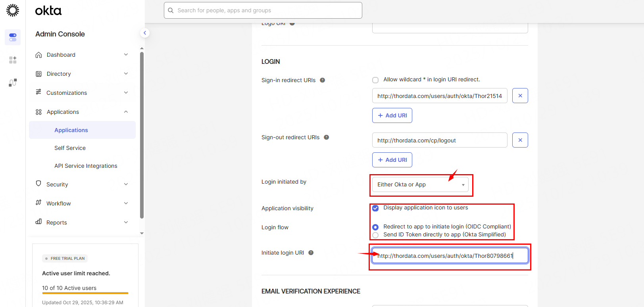Viewport: 644px width, 307px height.
Task: Expand the Security menu section
Action: pyautogui.click(x=82, y=184)
